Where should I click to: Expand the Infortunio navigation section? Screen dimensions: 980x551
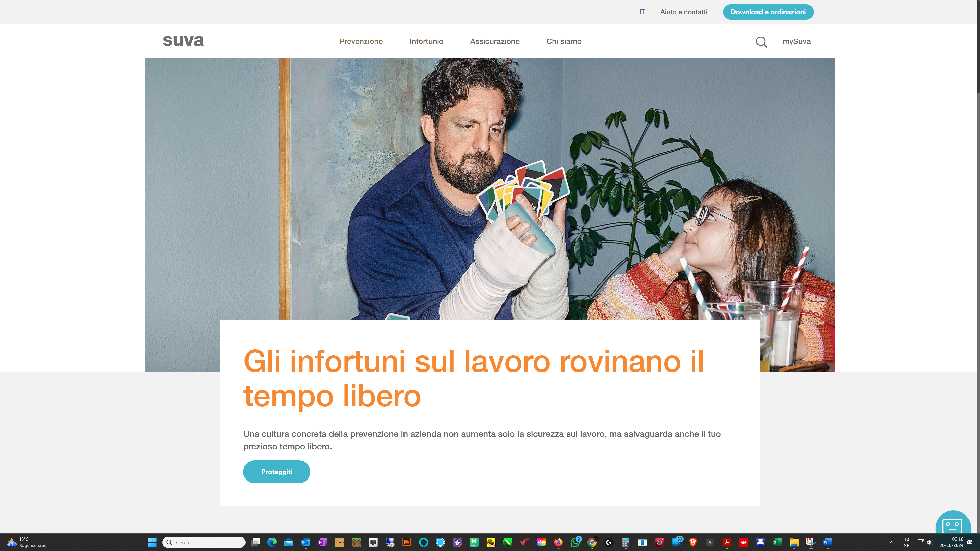click(x=426, y=41)
